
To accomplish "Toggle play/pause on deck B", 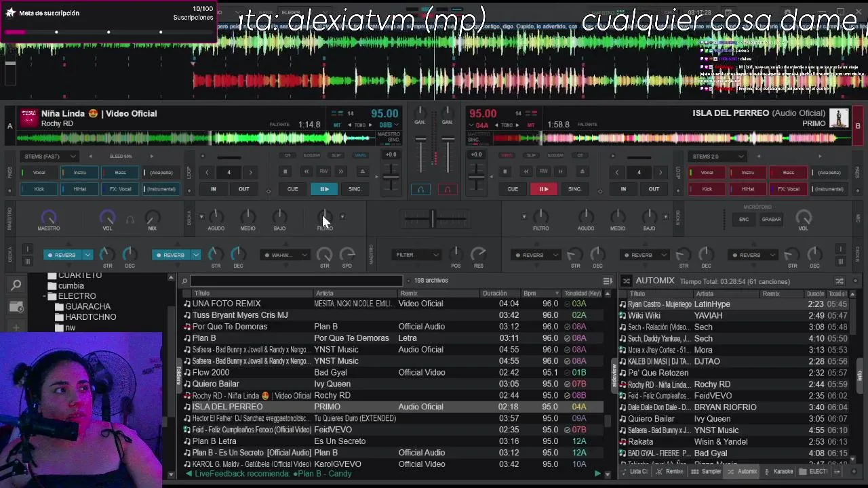I will (x=543, y=189).
